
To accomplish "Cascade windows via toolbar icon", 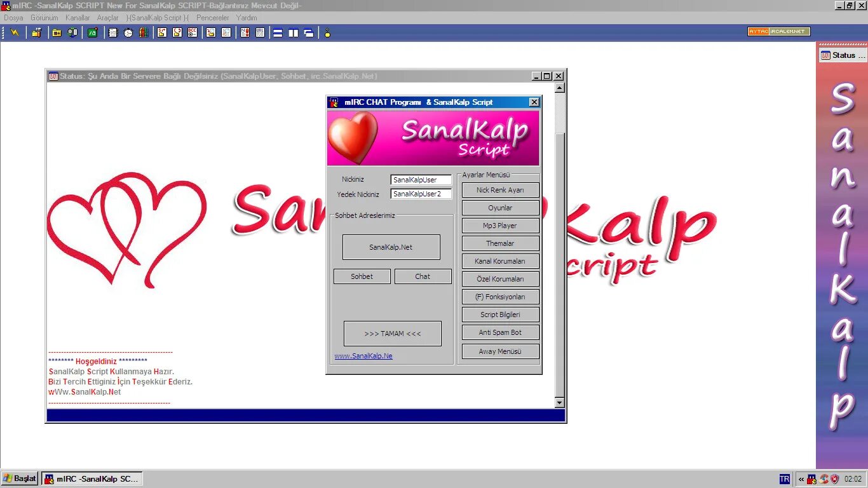I will (309, 32).
